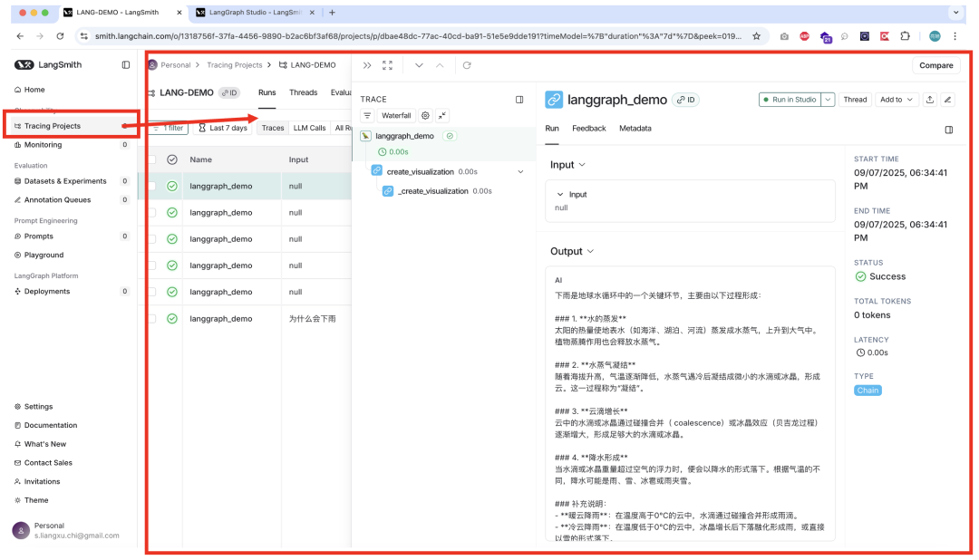Refresh the trace view
Viewport: 979px width, 560px height.
pyautogui.click(x=467, y=65)
